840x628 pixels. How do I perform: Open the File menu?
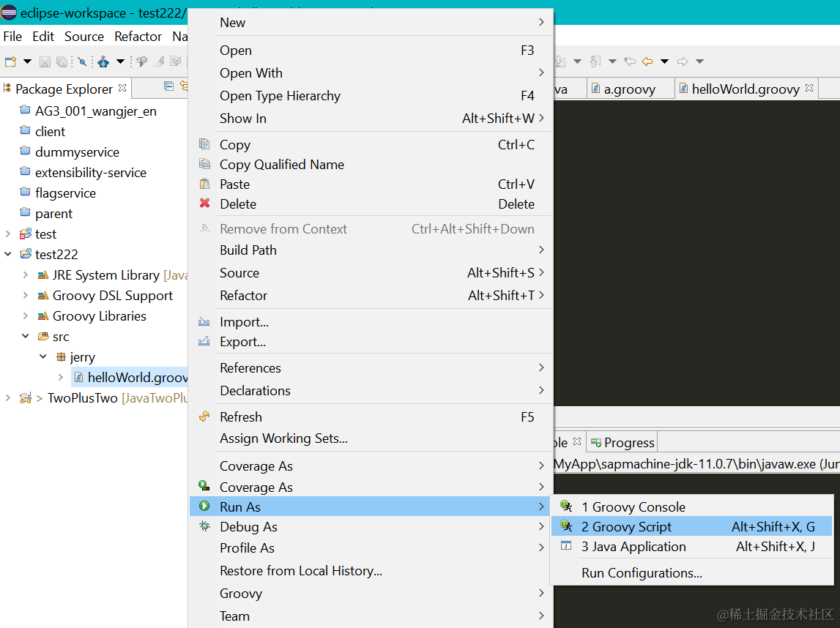click(12, 37)
